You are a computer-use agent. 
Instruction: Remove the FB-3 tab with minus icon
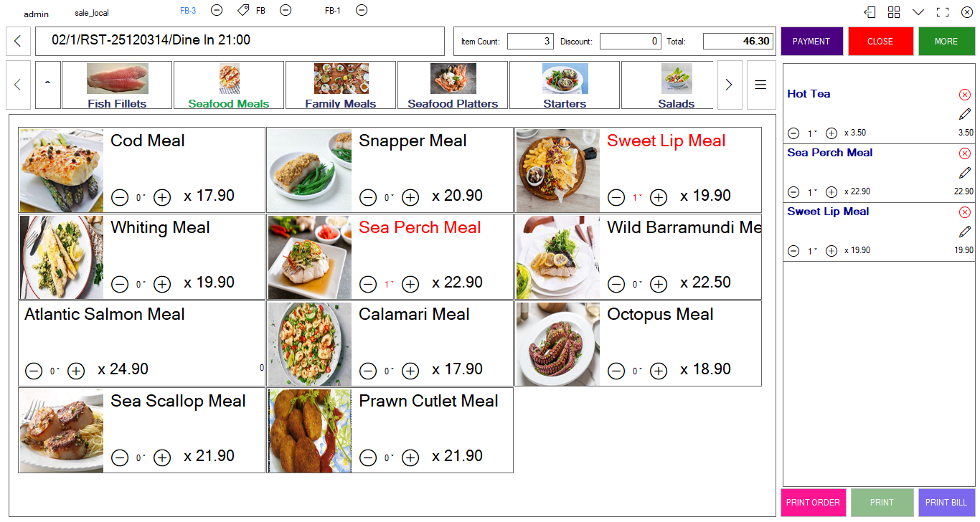coord(217,10)
